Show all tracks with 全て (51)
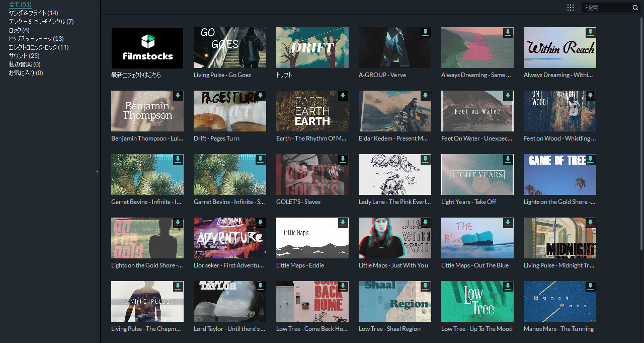644x343 pixels. point(20,5)
